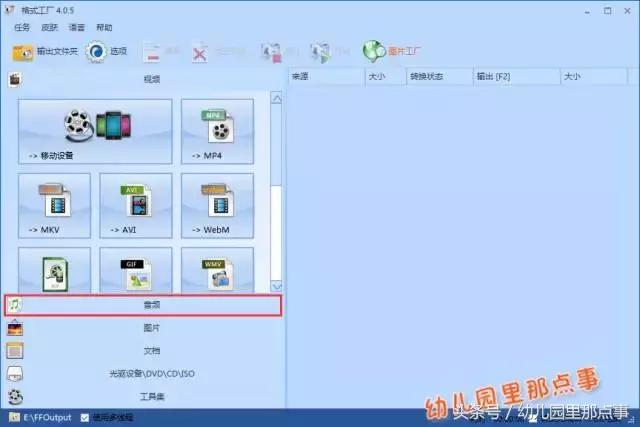Select the green film-reel tile beside GIF
This screenshot has width=640, height=427.
(54, 270)
